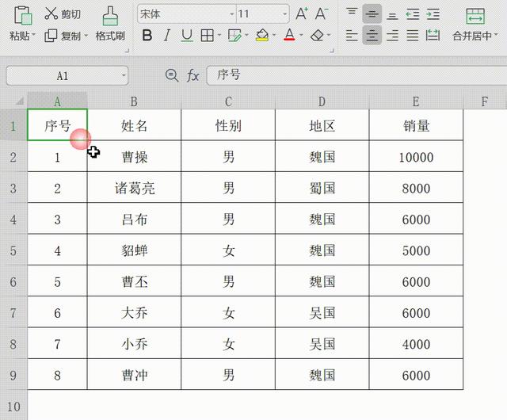Toggle Underline formatting
The height and width of the screenshot is (420, 507).
[187, 36]
